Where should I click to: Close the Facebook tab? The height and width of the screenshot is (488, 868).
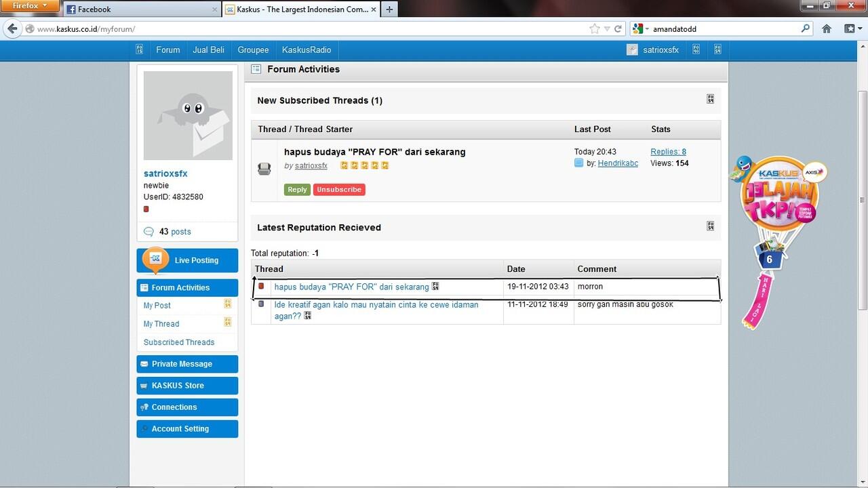pyautogui.click(x=215, y=9)
